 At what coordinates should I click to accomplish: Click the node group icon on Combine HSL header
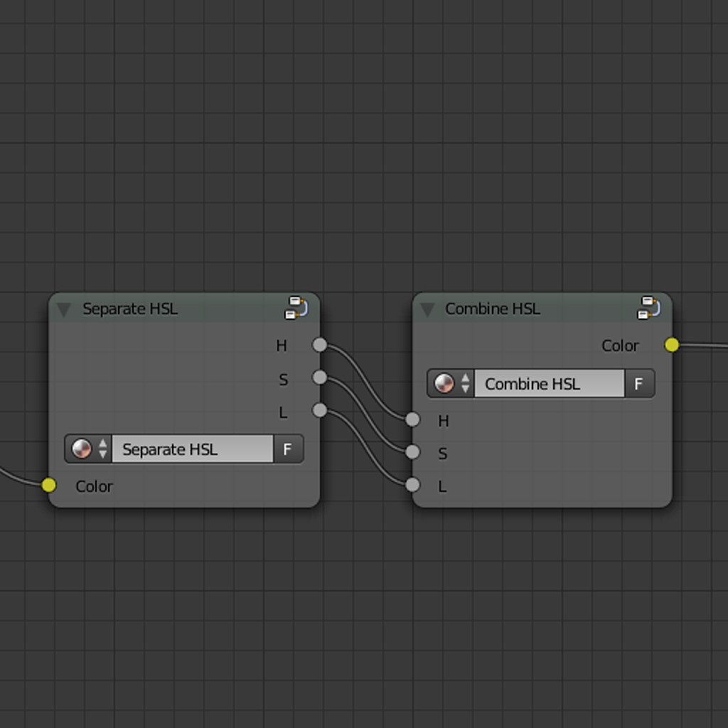point(648,307)
